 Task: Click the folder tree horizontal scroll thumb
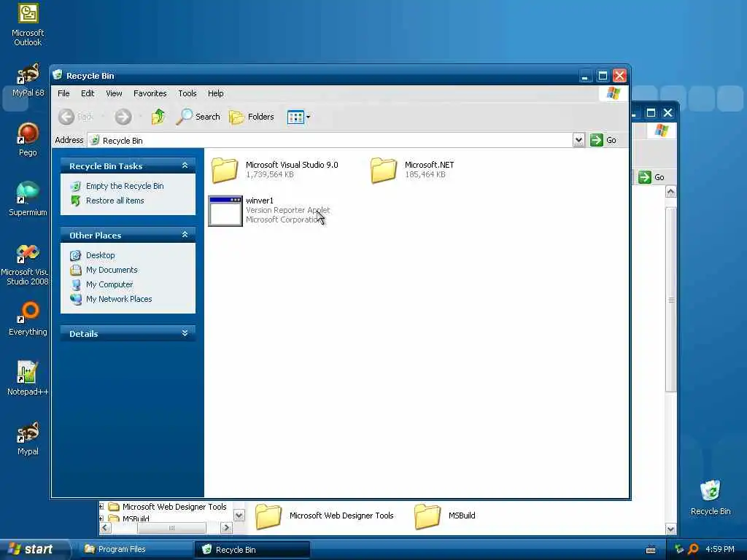point(171,528)
